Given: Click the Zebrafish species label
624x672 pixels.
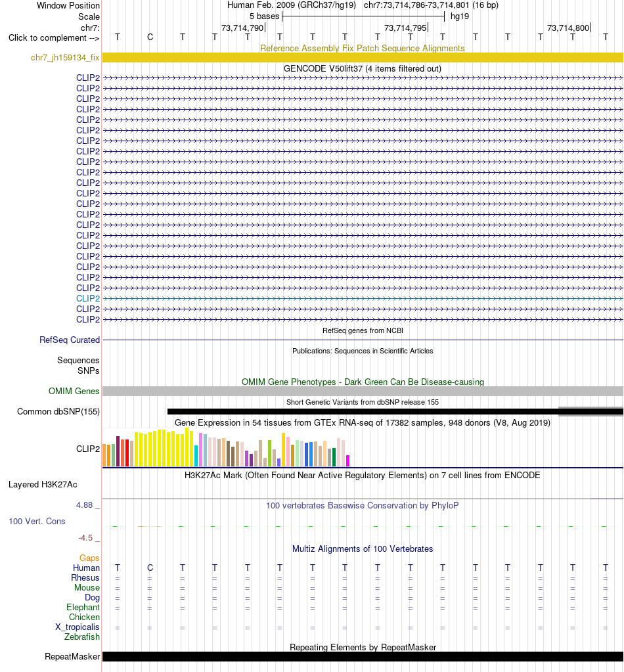Looking at the screenshot, I should [82, 637].
